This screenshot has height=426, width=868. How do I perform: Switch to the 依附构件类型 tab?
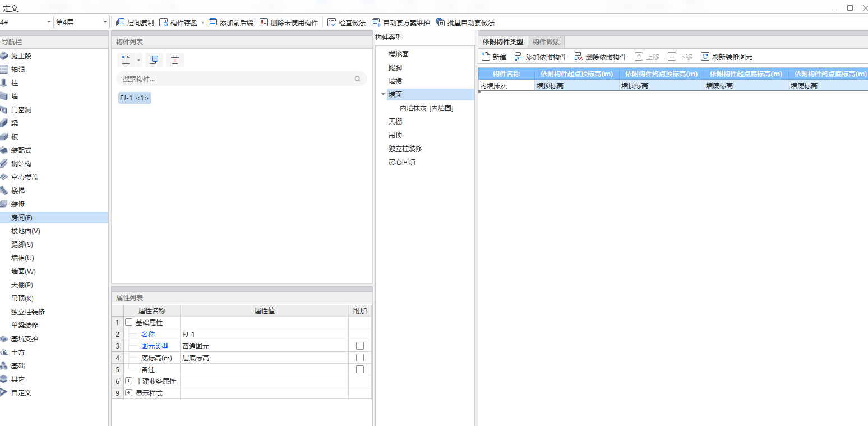503,42
